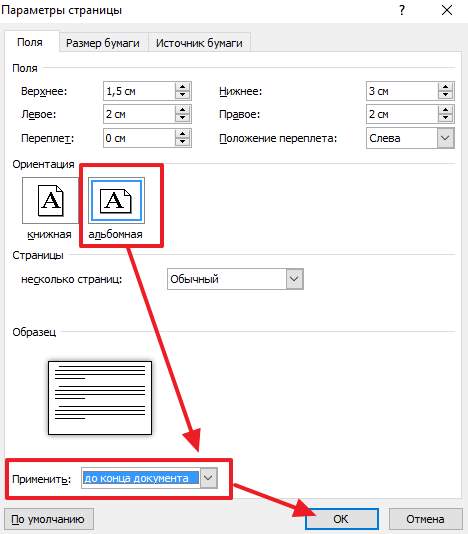
Task: Increase the Верхнее margin with up arrow
Action: pyautogui.click(x=183, y=87)
